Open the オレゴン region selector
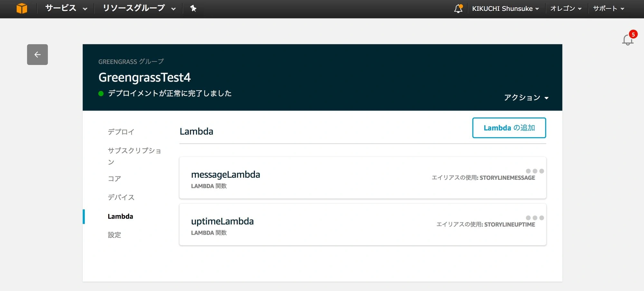 566,9
